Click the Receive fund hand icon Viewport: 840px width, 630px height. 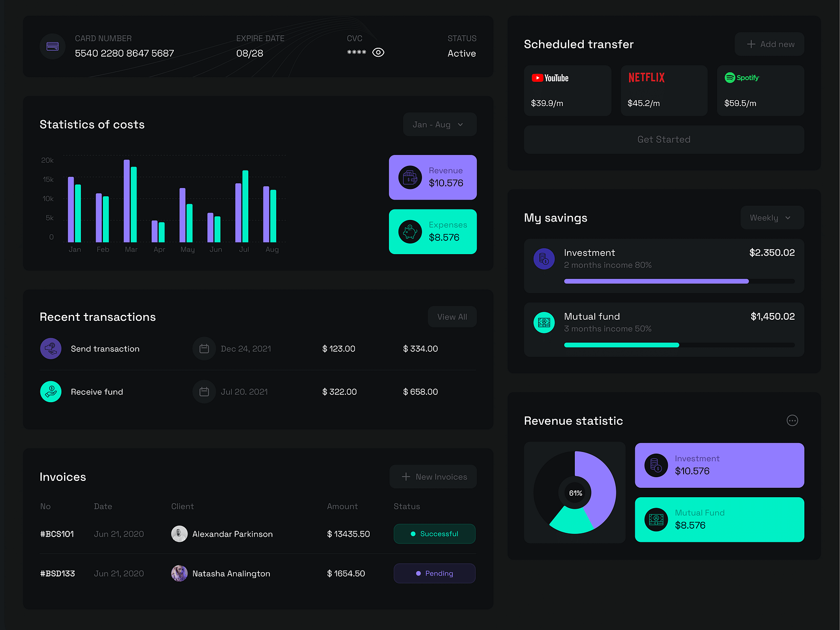point(51,391)
